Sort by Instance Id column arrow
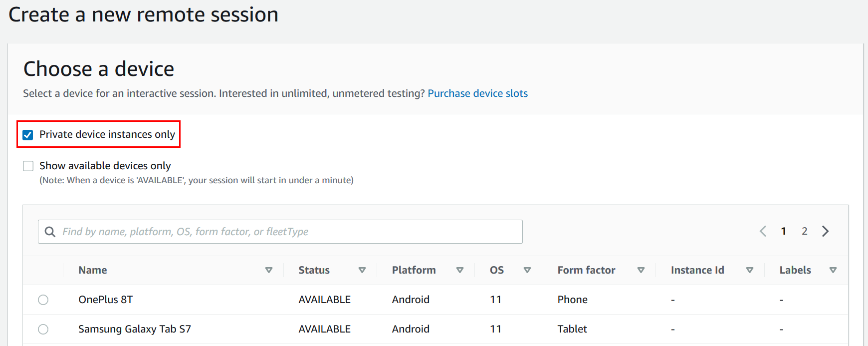Image resolution: width=868 pixels, height=346 pixels. (749, 270)
